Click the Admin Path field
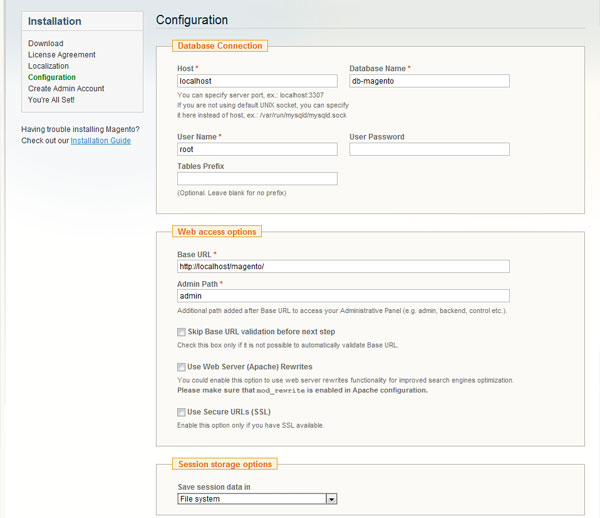The width and height of the screenshot is (600, 518). [343, 296]
